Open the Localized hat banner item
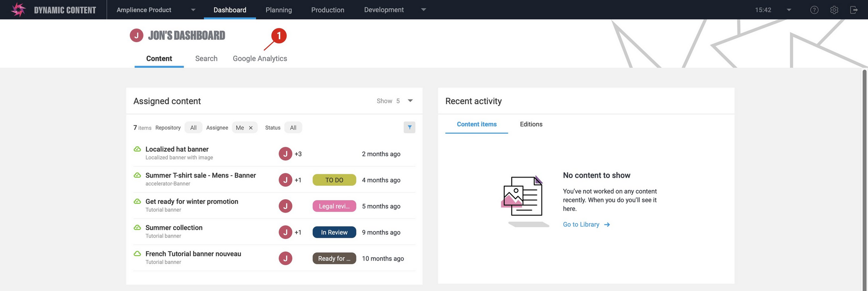The height and width of the screenshot is (291, 868). [x=177, y=149]
